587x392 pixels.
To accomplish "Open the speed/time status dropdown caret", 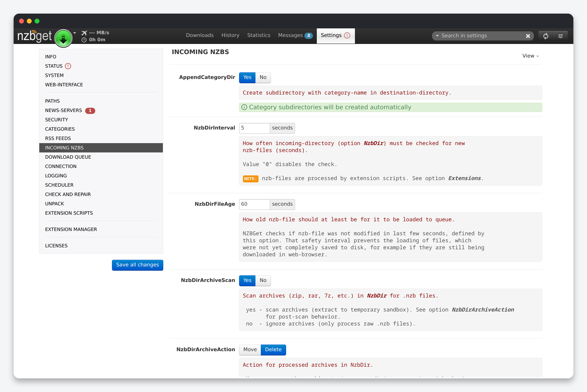I will [x=75, y=33].
